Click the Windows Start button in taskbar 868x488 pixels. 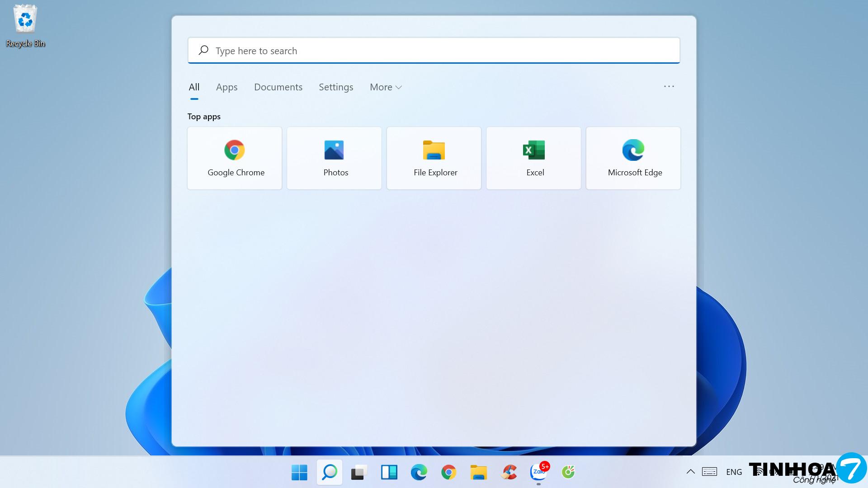(x=299, y=472)
